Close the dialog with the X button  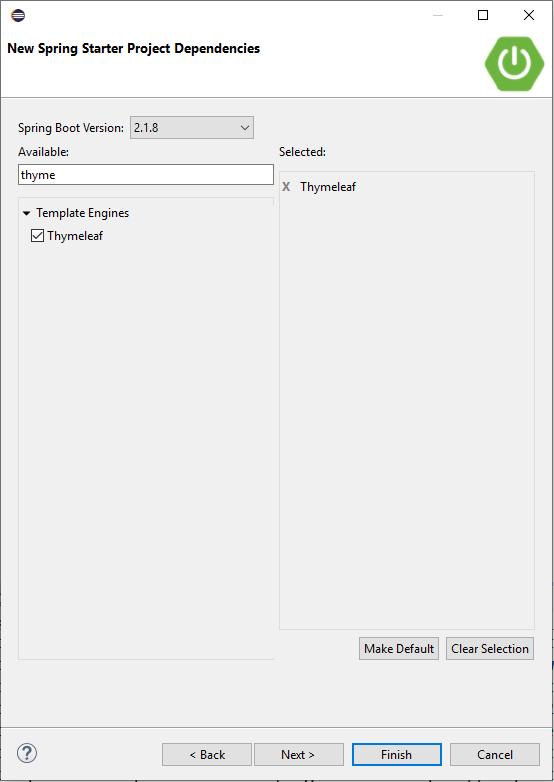point(529,15)
